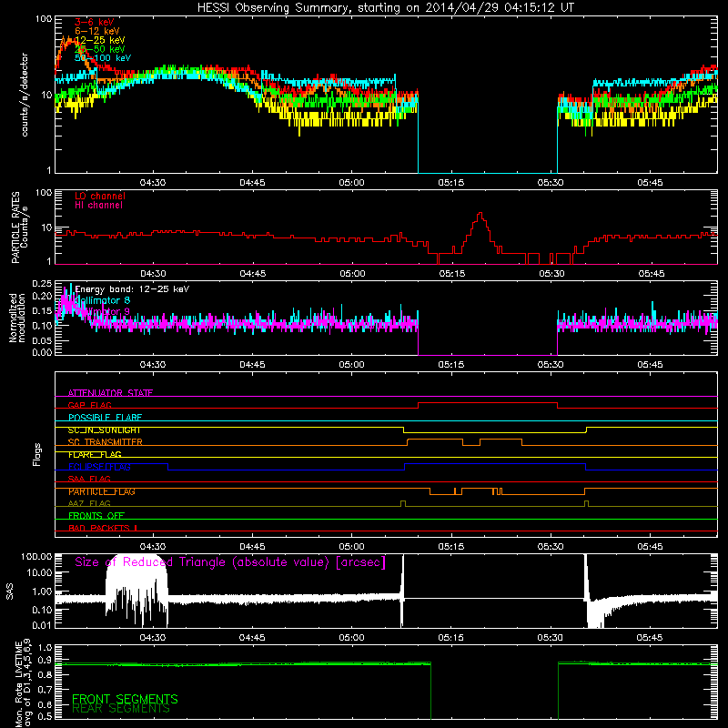Click the FLARE_FLAG label
Viewport: 728px width, 728px height.
click(95, 454)
